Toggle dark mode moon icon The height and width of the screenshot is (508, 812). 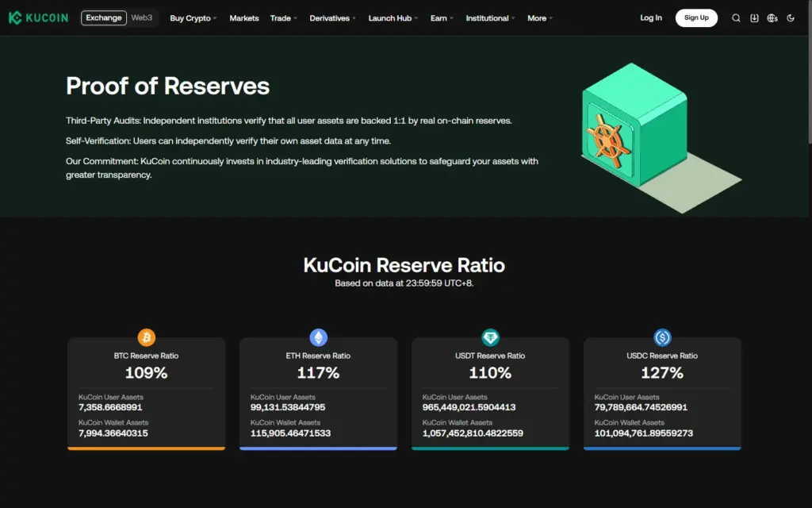(791, 18)
